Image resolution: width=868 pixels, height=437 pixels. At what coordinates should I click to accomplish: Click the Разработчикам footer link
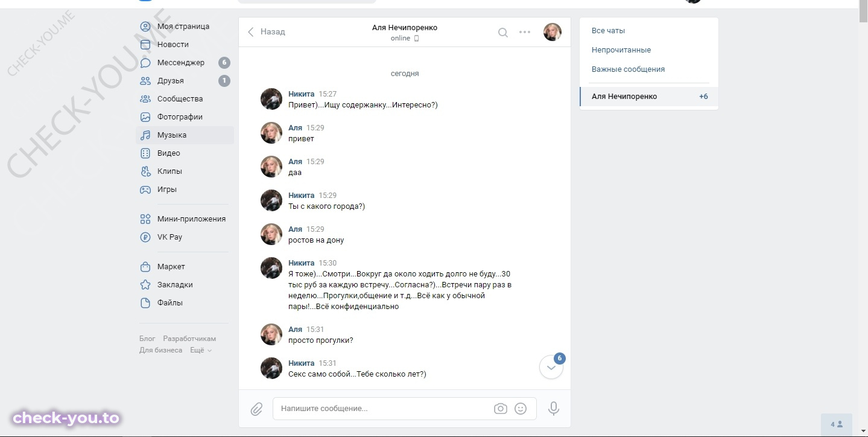coord(189,339)
